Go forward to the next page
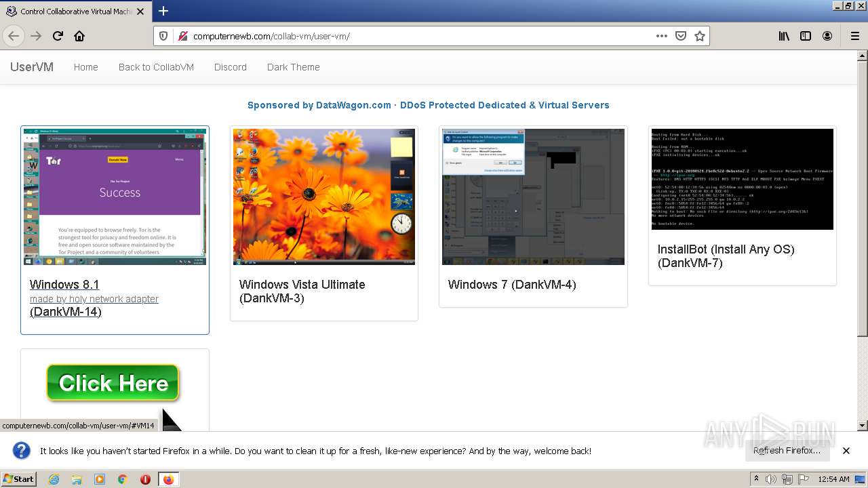The height and width of the screenshot is (488, 868). 36,36
